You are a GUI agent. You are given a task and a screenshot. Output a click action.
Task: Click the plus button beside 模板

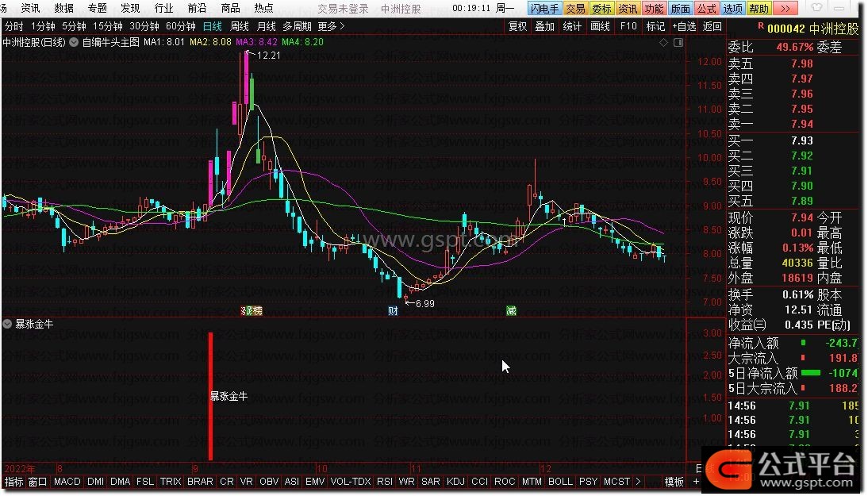[697, 483]
